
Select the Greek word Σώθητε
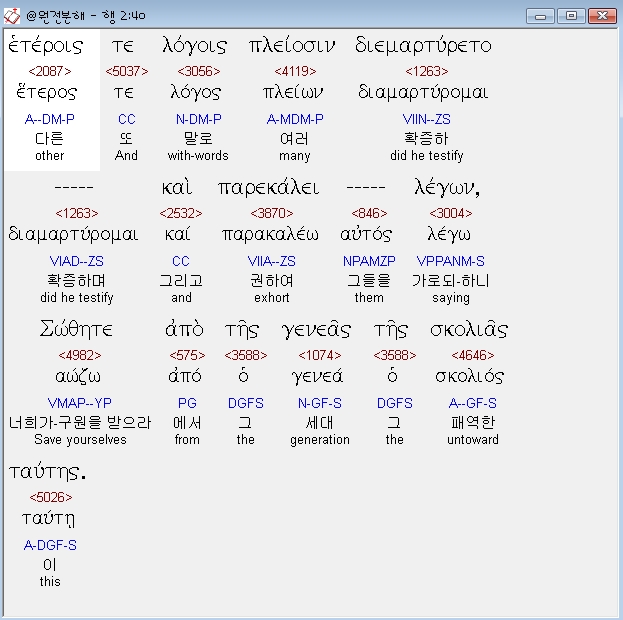76,329
